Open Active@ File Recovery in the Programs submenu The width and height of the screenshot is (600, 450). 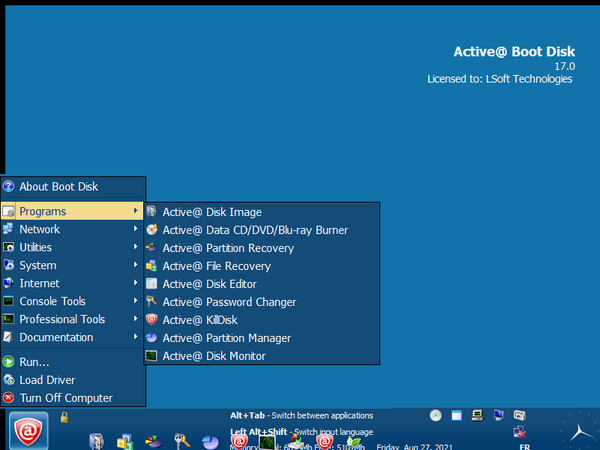(x=262, y=266)
